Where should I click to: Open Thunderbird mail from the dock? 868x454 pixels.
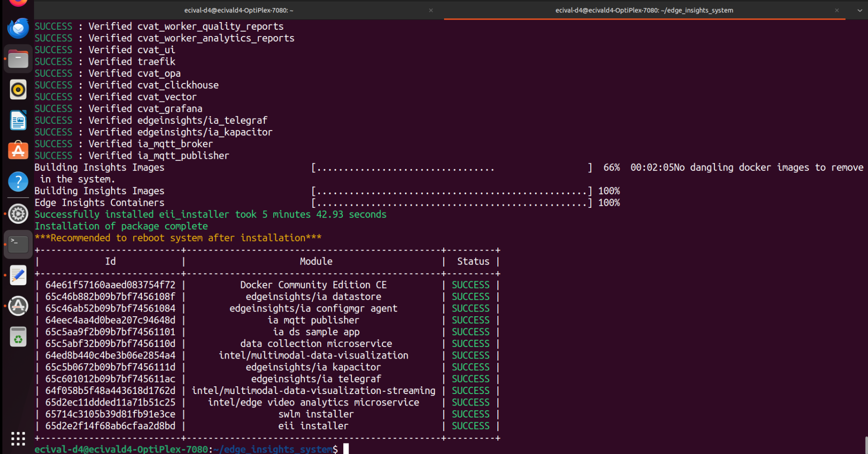[18, 29]
